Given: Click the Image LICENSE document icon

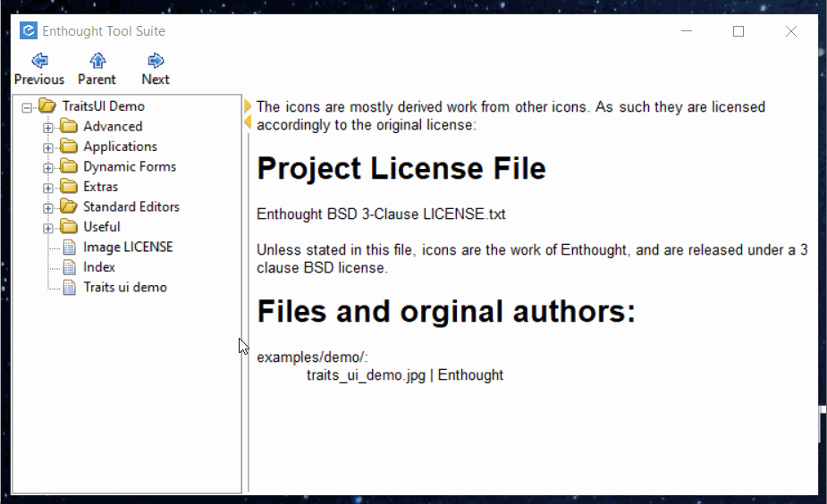Looking at the screenshot, I should 69,247.
